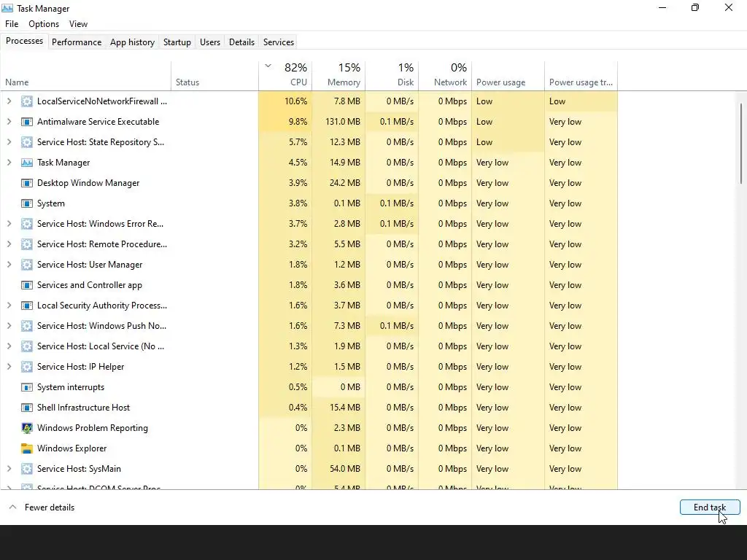Click the Service Host: User Manager gear icon
Viewport: 747px width, 560px height.
coord(27,265)
